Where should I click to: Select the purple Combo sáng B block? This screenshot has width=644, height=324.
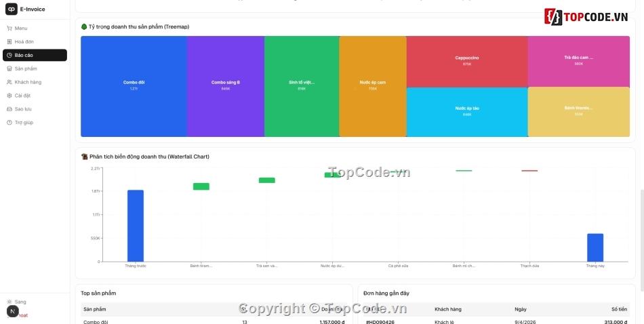pos(225,86)
